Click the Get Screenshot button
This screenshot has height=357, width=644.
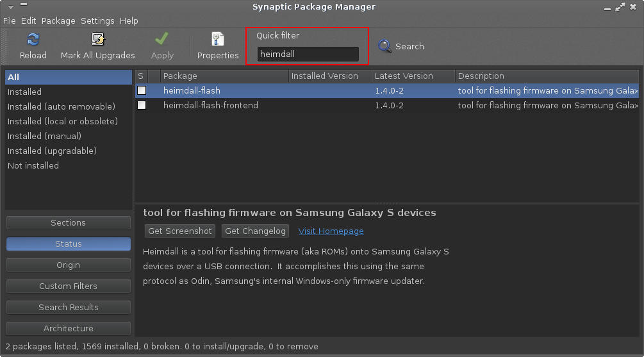[180, 231]
